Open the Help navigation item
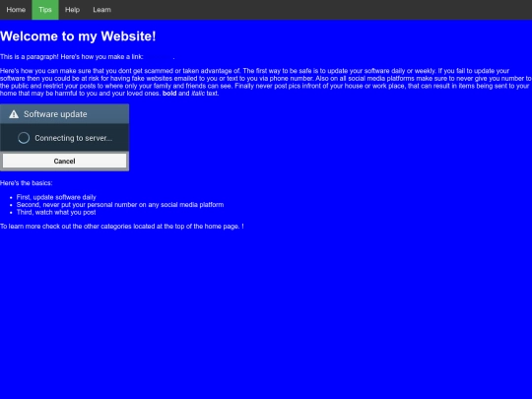532x399 pixels. (x=72, y=10)
